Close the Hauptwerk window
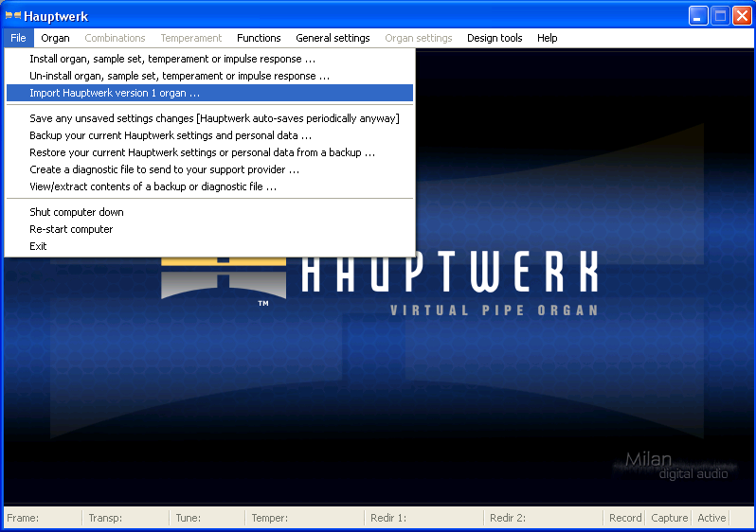This screenshot has width=756, height=532. pos(742,16)
